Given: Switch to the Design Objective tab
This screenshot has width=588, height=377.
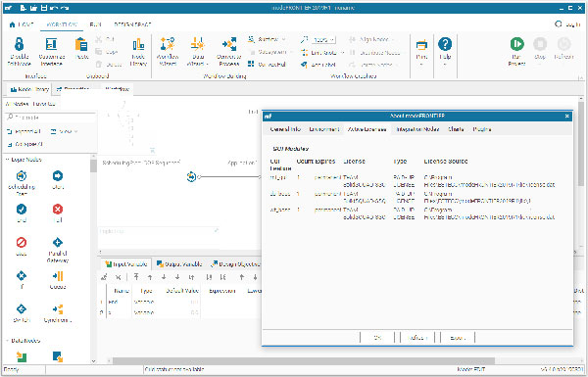Looking at the screenshot, I should click(x=236, y=264).
